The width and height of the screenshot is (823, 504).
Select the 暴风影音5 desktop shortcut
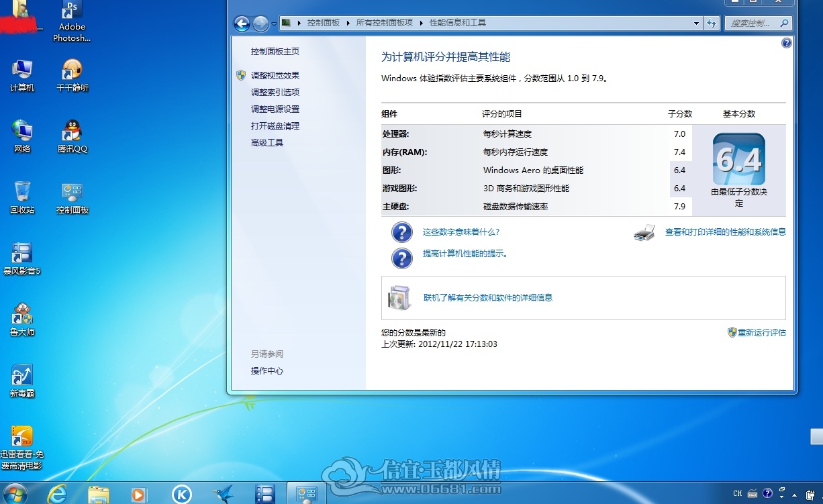pyautogui.click(x=22, y=258)
